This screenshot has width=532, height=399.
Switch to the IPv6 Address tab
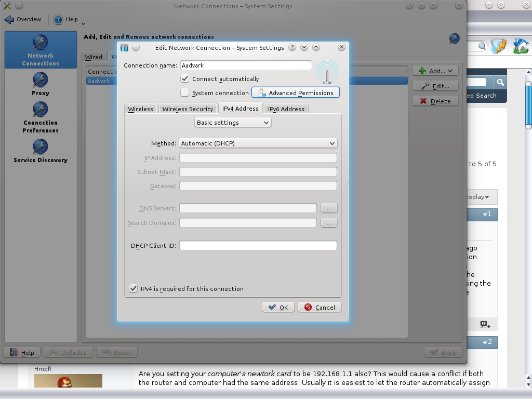coord(286,109)
